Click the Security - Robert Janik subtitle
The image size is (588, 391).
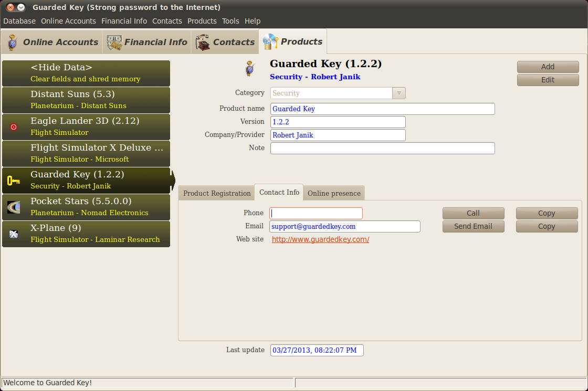pos(315,77)
